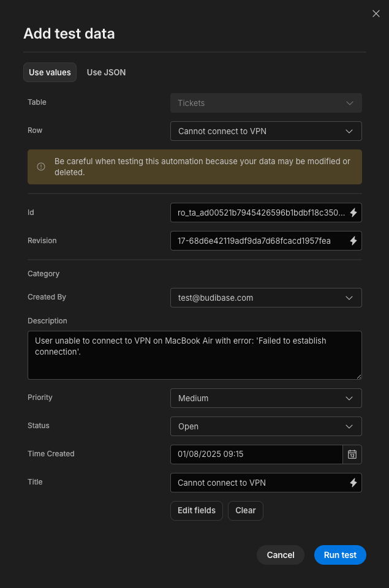Open the Created By dropdown

[266, 298]
